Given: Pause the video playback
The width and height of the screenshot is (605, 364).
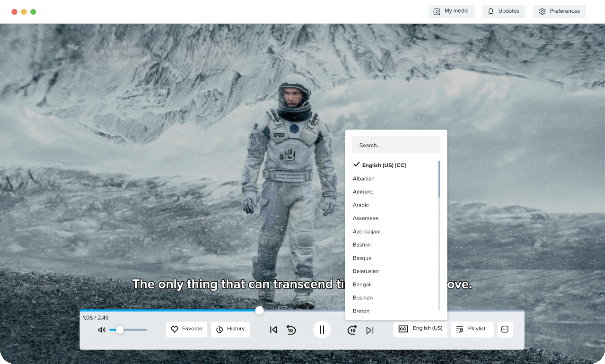Looking at the screenshot, I should click(322, 330).
